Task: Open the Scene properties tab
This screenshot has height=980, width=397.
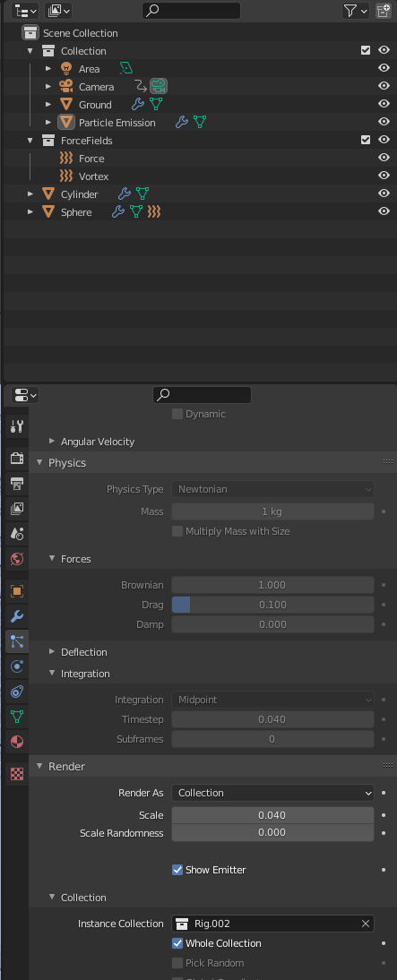Action: point(17,533)
